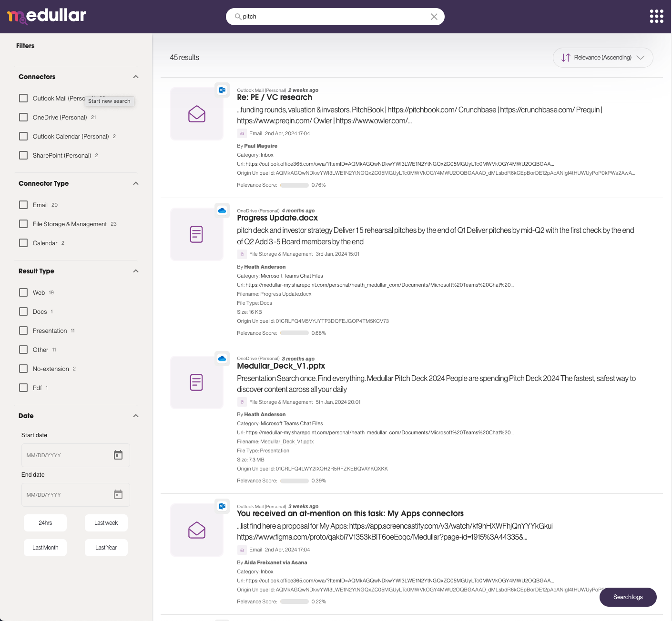Tick the Other result type checkbox
The width and height of the screenshot is (672, 621).
tap(23, 350)
